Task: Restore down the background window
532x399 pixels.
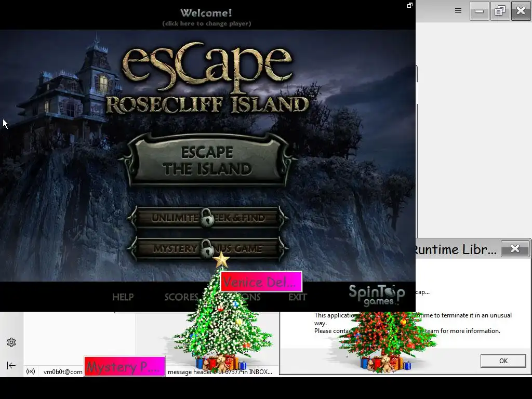Action: pos(500,11)
